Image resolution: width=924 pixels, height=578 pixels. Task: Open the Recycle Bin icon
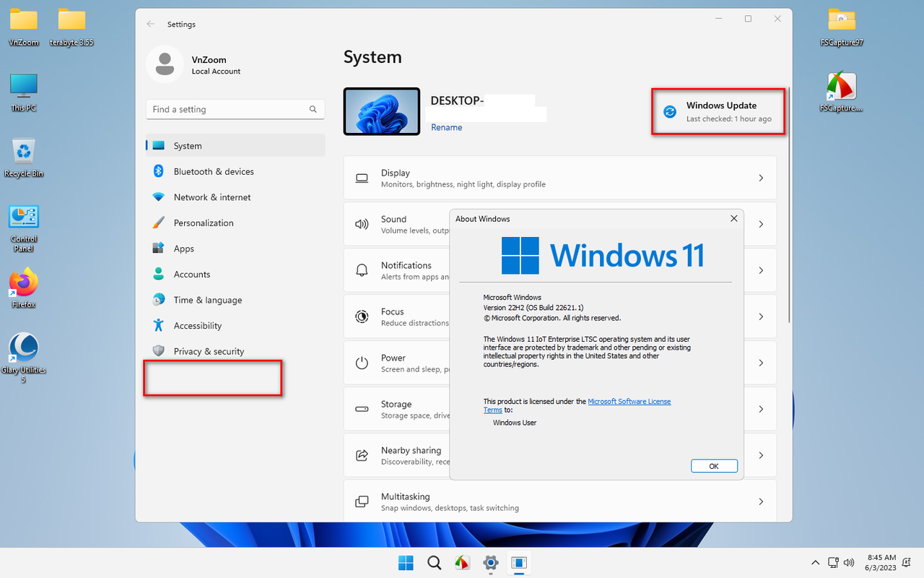24,158
